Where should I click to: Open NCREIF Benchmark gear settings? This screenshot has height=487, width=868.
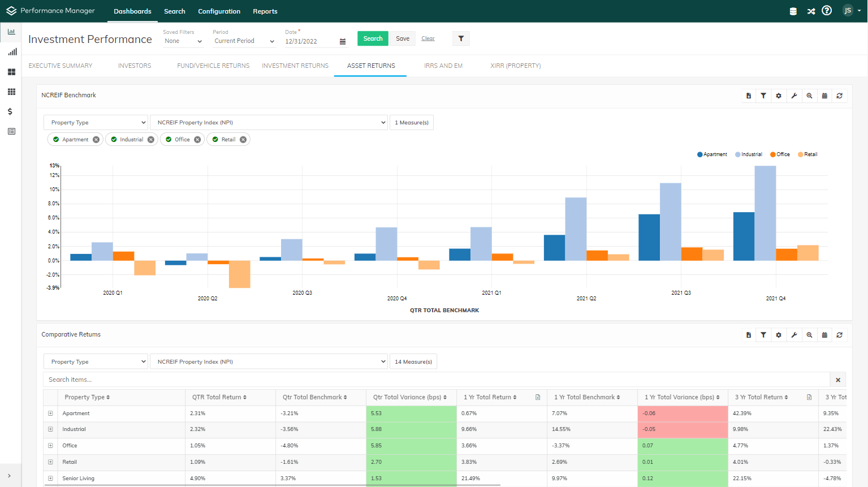pyautogui.click(x=779, y=96)
